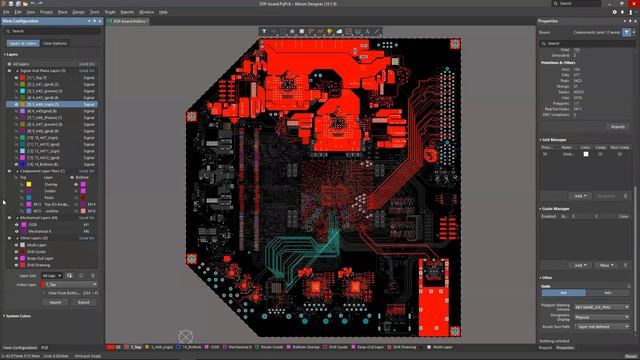Screen dimensions: 640x360
Task: Click the open folder icon in the title bar
Action: [25, 3]
